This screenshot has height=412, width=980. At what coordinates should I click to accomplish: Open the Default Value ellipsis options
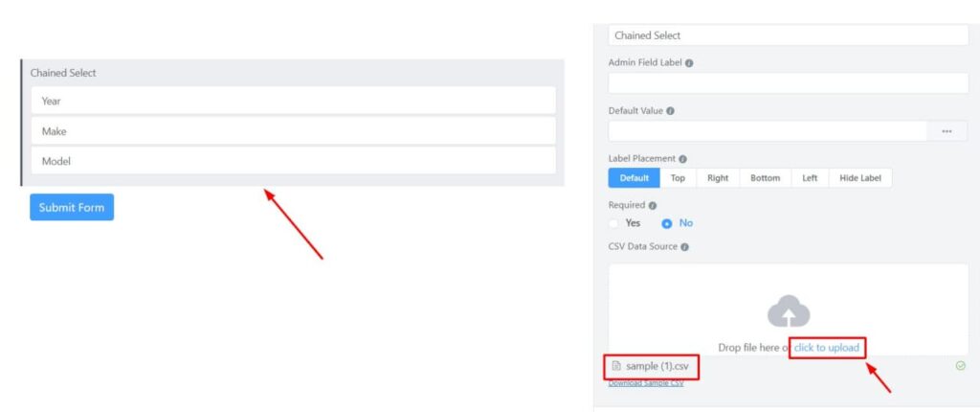tap(947, 131)
